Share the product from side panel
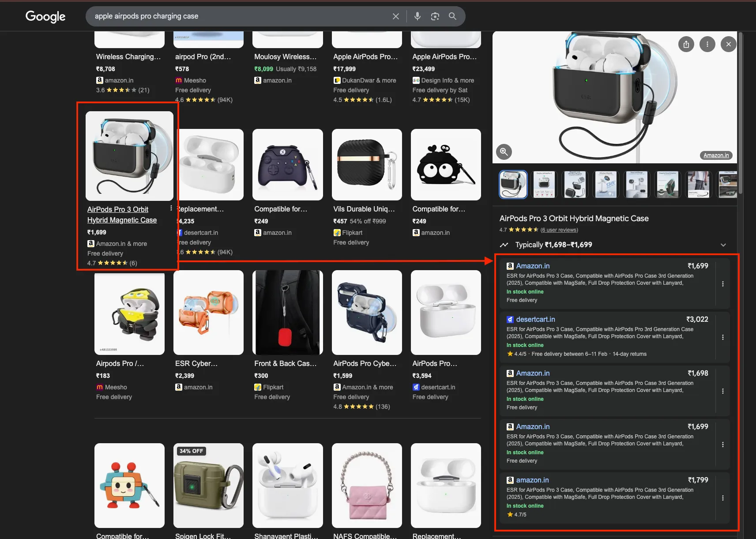756x539 pixels. (686, 44)
